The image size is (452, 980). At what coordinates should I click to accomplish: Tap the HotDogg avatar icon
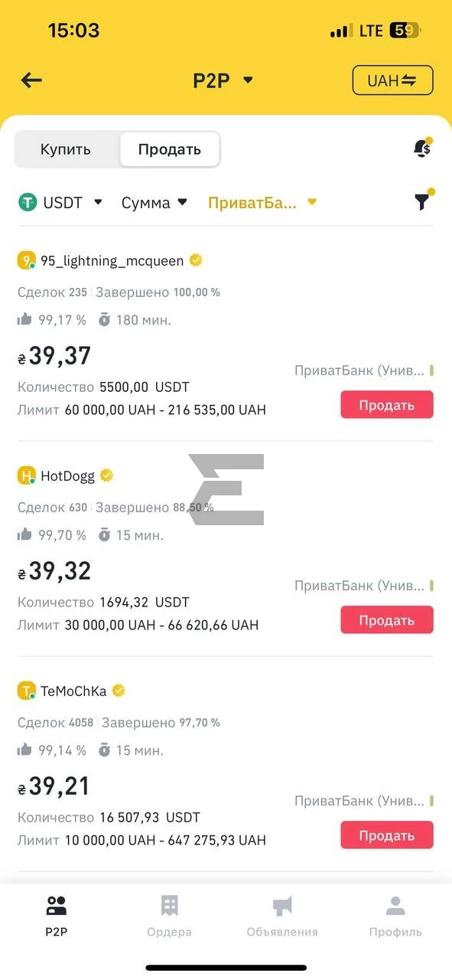27,476
